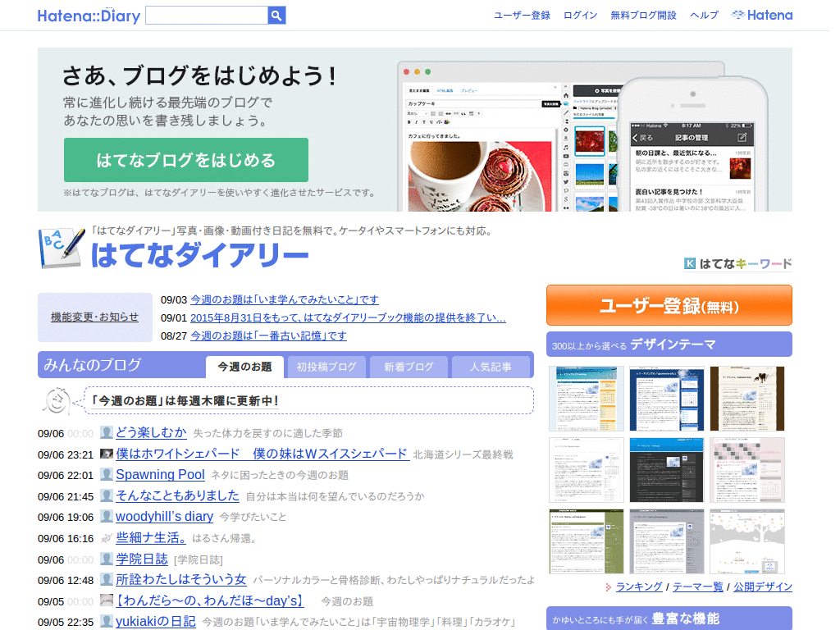This screenshot has width=840, height=630.
Task: Click inside the search input field
Action: [x=206, y=15]
